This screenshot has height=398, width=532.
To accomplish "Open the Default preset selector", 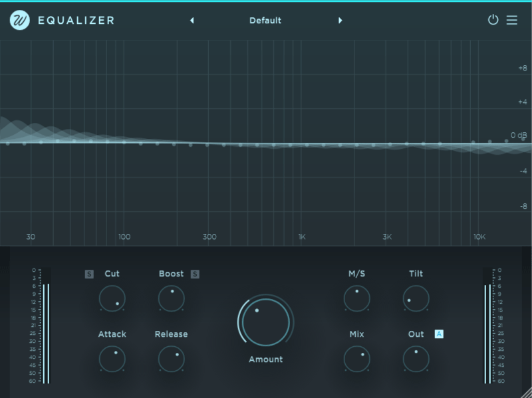I will coord(265,21).
